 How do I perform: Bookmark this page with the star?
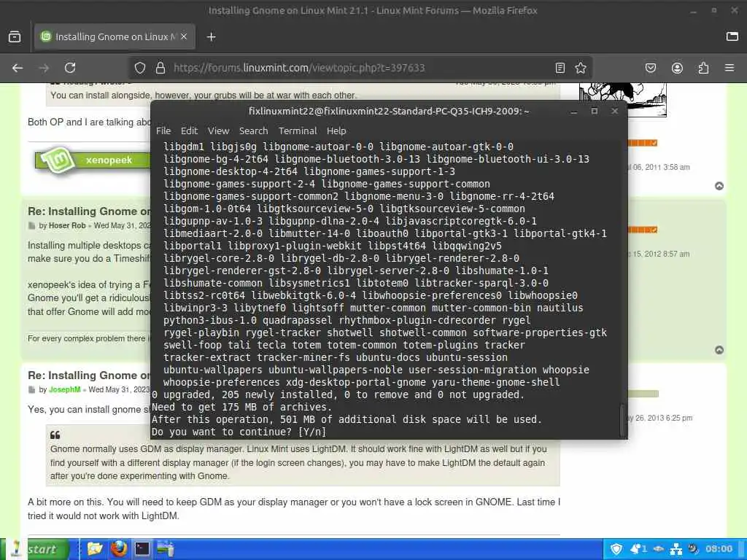(x=580, y=68)
